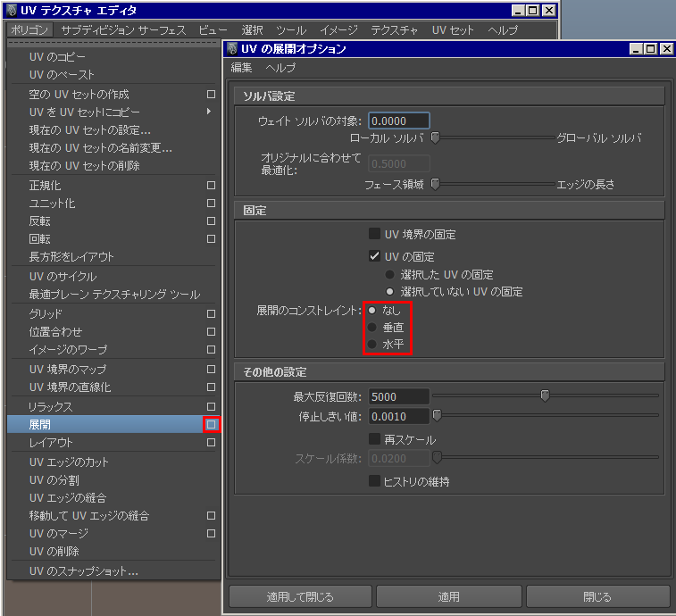Open option box for 回転
The height and width of the screenshot is (616, 676).
point(211,239)
